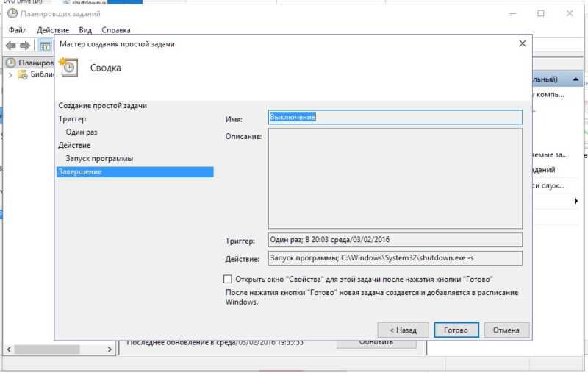Select the Создание простой задачи step
This screenshot has width=588, height=373.
(x=102, y=106)
